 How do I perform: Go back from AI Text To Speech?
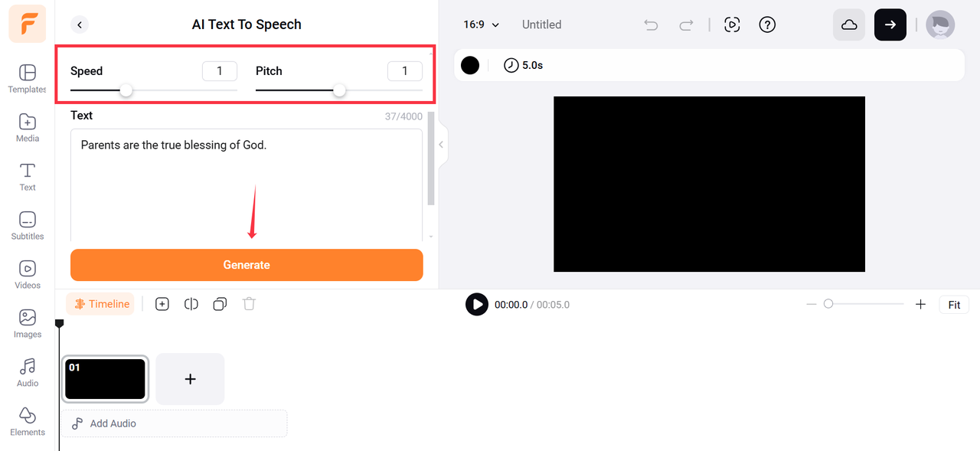[x=80, y=25]
